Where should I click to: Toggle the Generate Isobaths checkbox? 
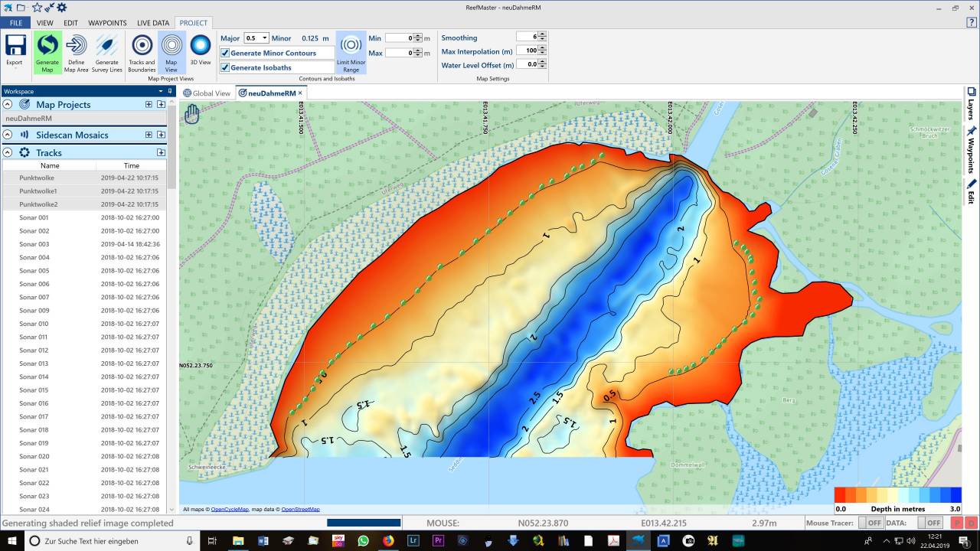coord(226,67)
